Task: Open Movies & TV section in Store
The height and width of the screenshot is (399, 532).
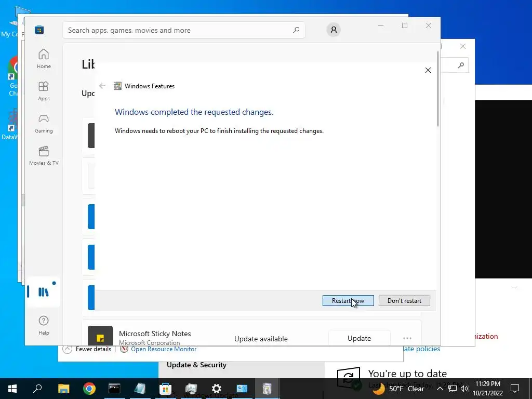Action: tap(44, 155)
